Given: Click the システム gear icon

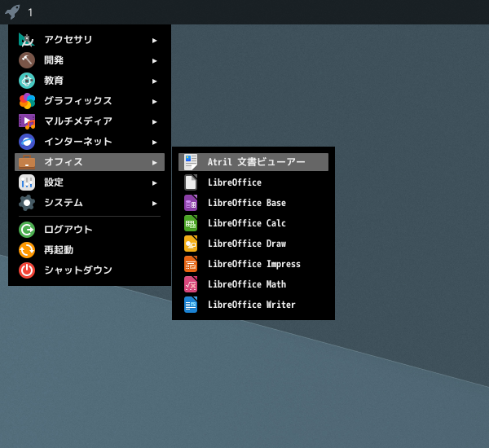Looking at the screenshot, I should [x=27, y=203].
